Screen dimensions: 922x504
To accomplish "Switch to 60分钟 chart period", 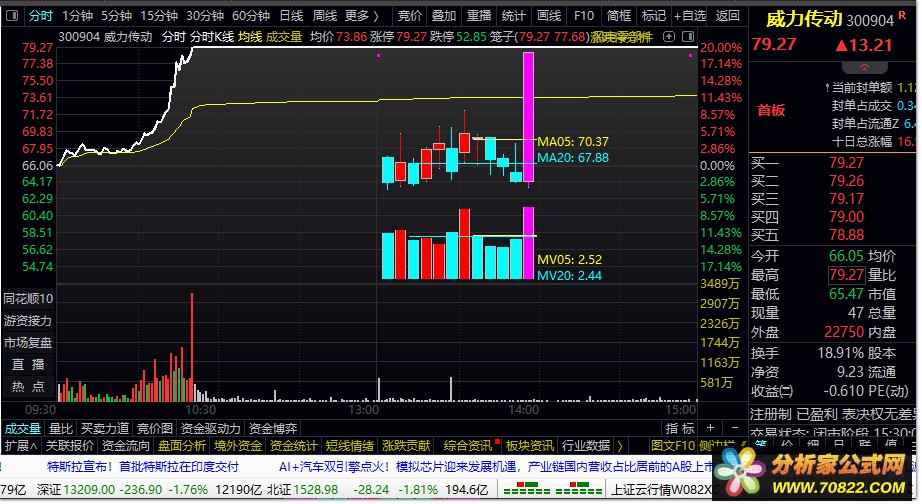I will tap(250, 16).
